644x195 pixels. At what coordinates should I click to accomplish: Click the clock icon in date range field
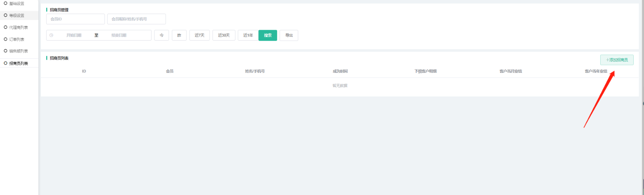coord(51,35)
